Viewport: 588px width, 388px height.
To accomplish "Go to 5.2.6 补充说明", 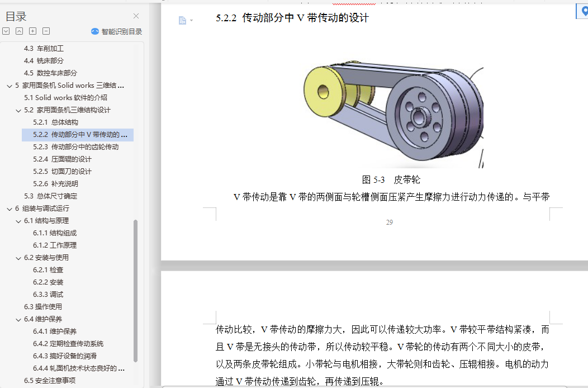I will point(55,184).
